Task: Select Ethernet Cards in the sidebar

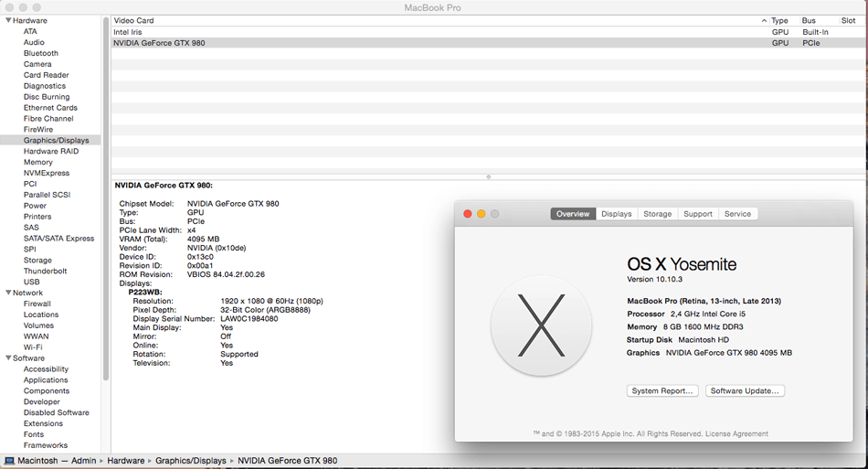Action: pyautogui.click(x=50, y=107)
